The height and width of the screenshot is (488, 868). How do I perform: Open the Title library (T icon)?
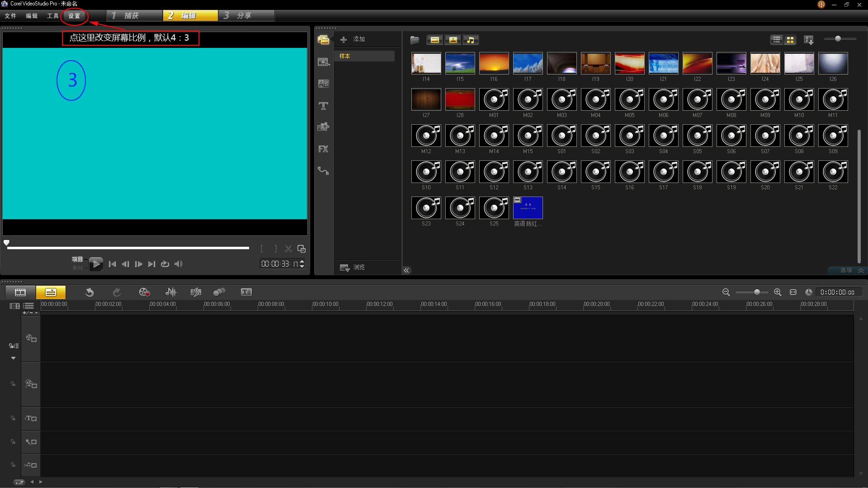coord(323,106)
